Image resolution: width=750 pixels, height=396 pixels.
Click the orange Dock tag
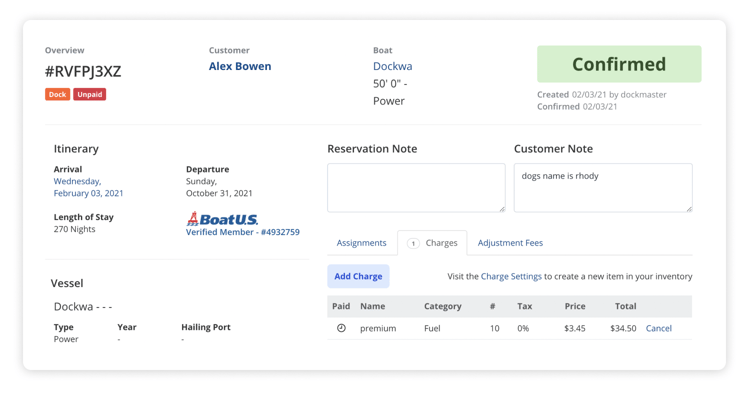pyautogui.click(x=57, y=94)
